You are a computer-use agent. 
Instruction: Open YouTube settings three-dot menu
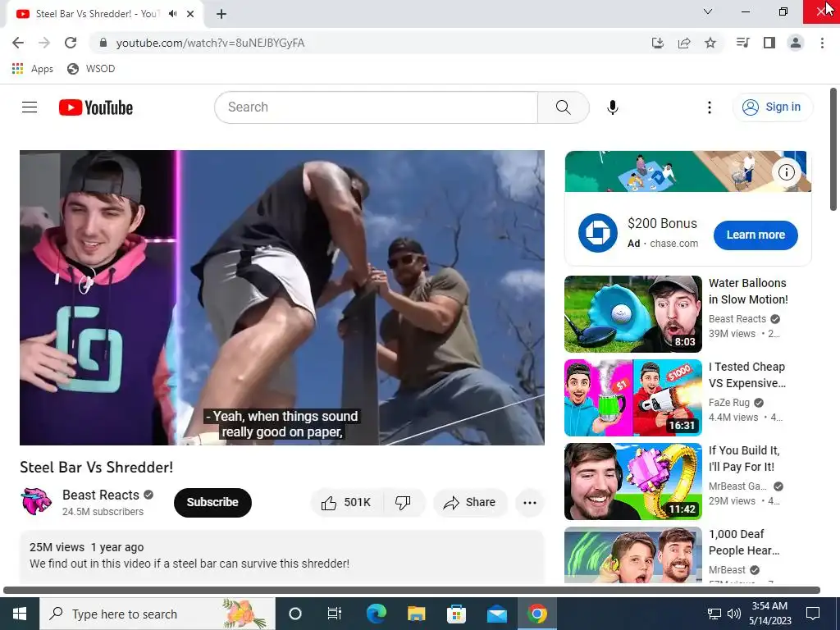point(710,107)
